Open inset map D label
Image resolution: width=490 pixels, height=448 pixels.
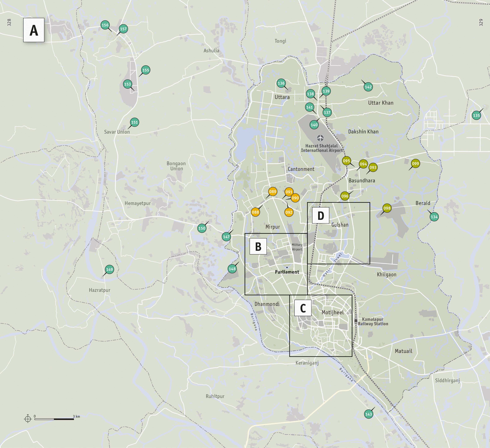coord(321,215)
